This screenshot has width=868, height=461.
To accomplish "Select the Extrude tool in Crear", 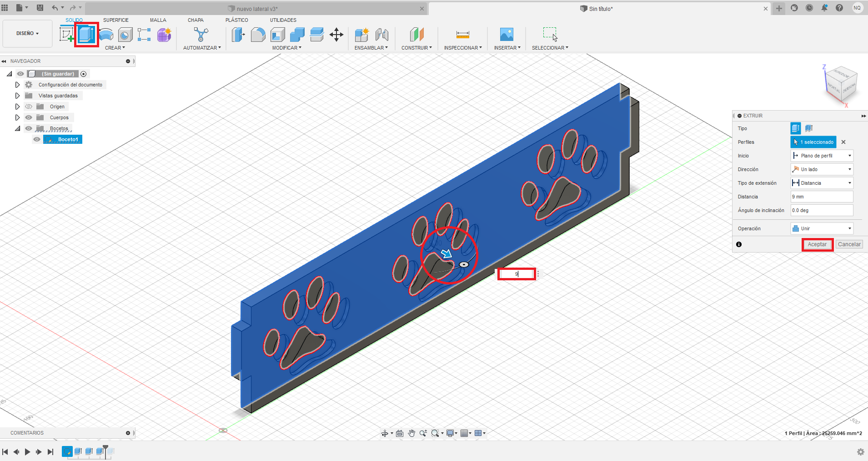I will pos(86,35).
